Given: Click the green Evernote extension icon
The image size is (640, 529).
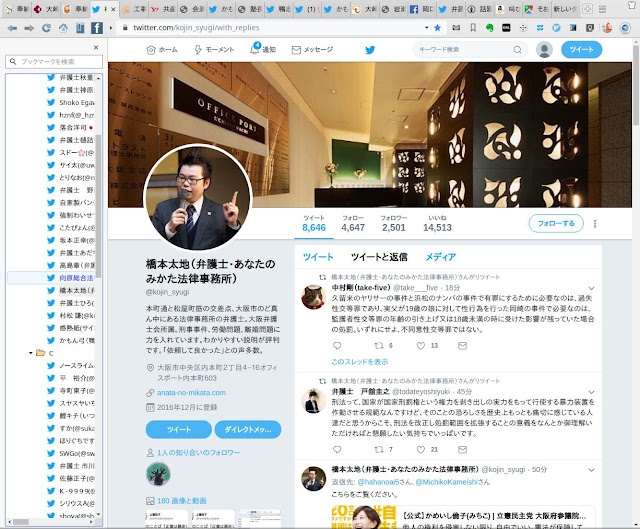Looking at the screenshot, I should [x=489, y=28].
